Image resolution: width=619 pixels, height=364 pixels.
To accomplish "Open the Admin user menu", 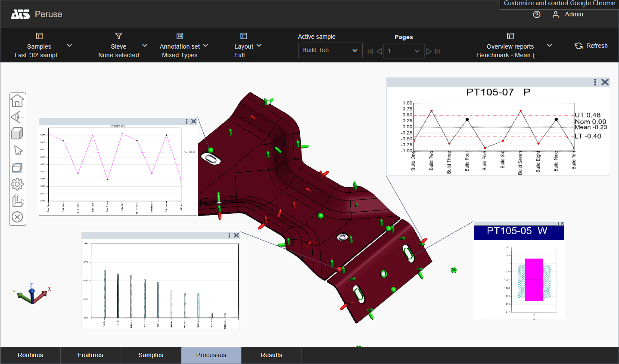I will coord(568,15).
